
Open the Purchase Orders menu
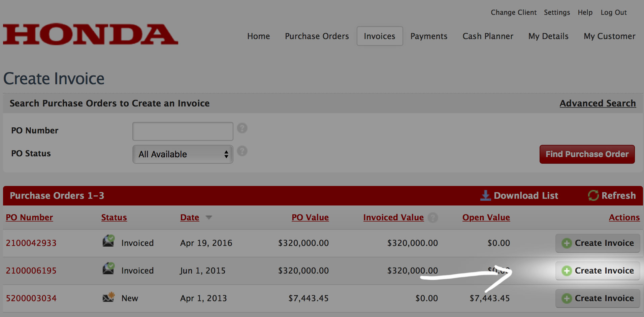click(x=317, y=36)
